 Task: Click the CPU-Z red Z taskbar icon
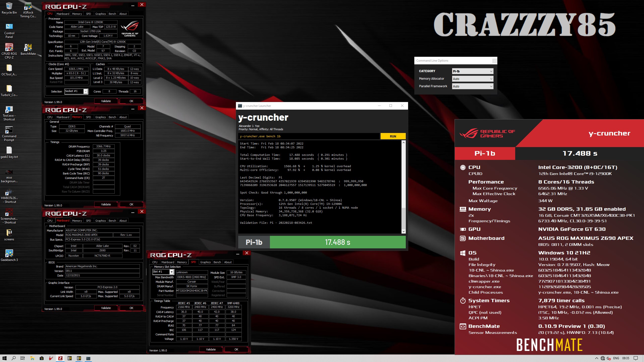point(60,358)
